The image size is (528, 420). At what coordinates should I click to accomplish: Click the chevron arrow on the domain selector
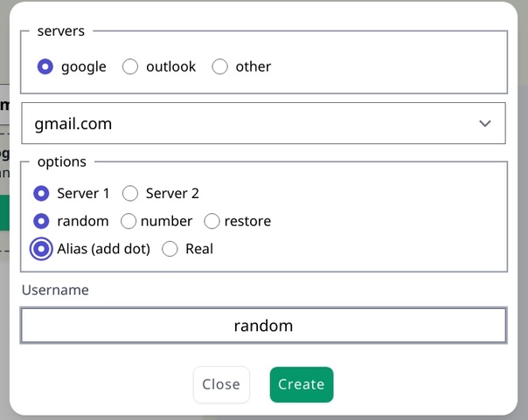coord(485,124)
